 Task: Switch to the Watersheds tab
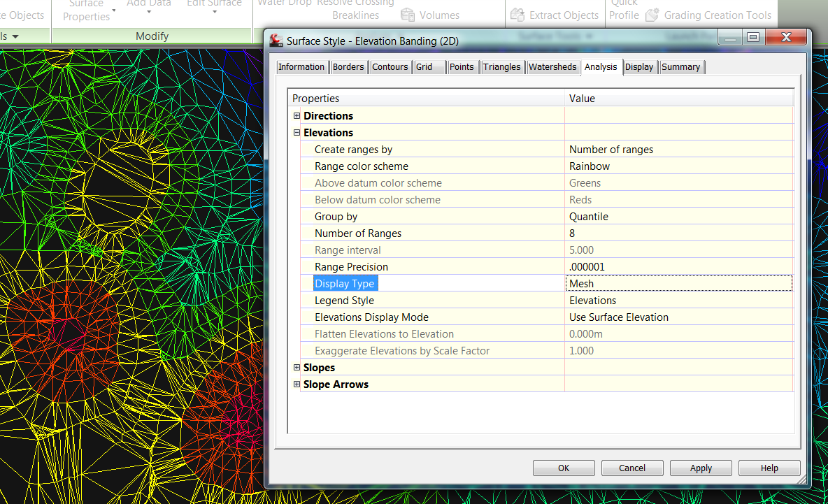(x=552, y=66)
